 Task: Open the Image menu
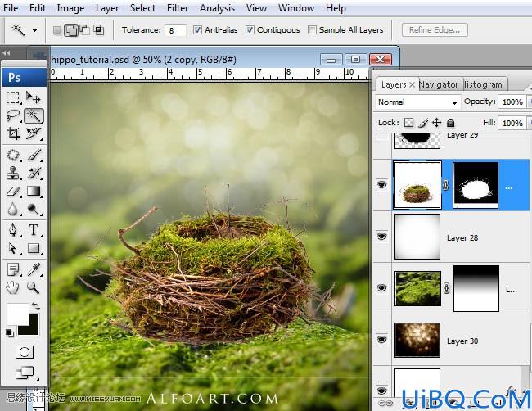pyautogui.click(x=70, y=8)
